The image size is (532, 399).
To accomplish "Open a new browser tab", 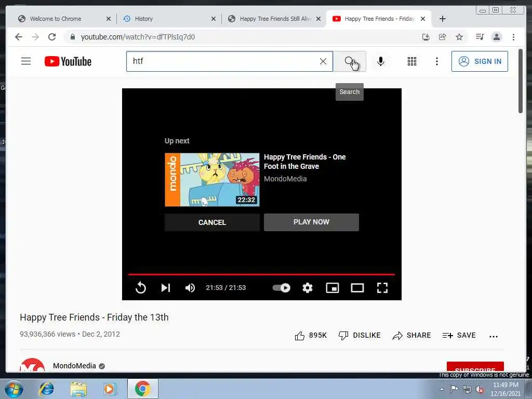I will tap(443, 19).
